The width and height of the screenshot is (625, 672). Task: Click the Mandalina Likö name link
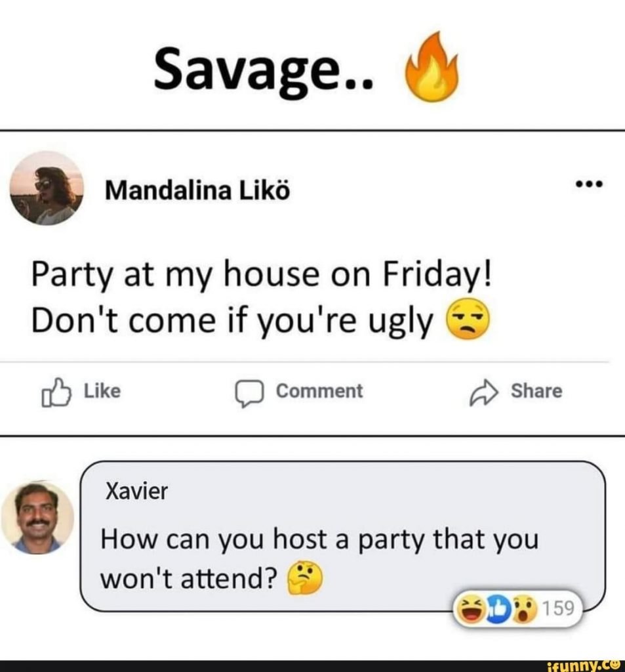197,190
